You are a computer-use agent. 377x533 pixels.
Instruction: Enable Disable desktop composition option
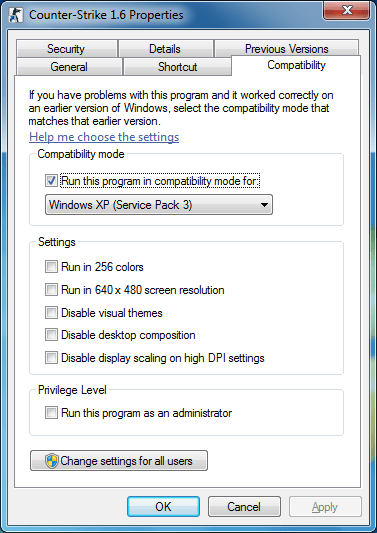tap(51, 335)
